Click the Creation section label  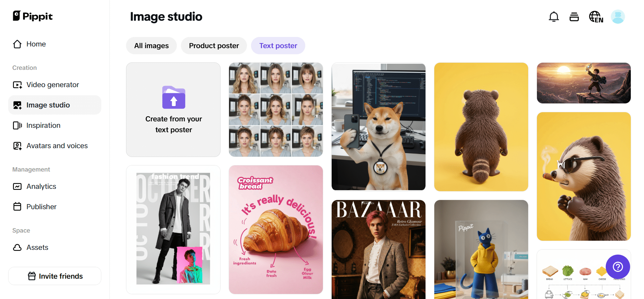click(x=24, y=68)
